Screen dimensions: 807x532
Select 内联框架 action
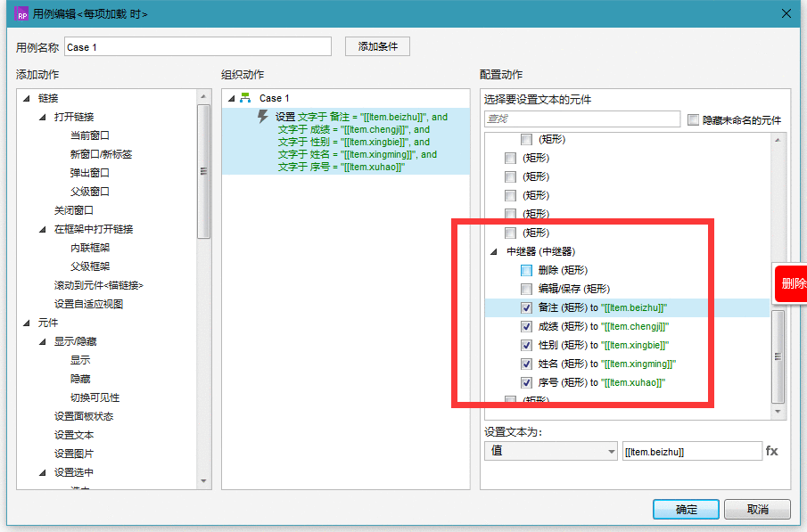coord(90,248)
